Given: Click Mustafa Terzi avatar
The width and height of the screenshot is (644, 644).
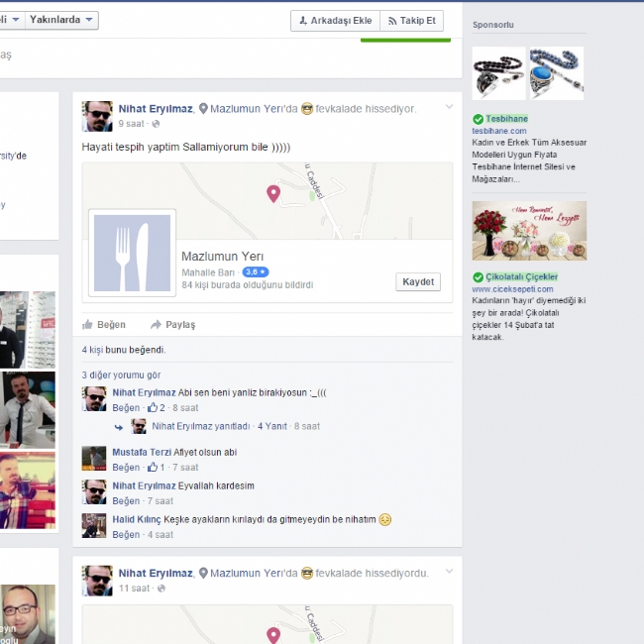Looking at the screenshot, I should click(94, 458).
